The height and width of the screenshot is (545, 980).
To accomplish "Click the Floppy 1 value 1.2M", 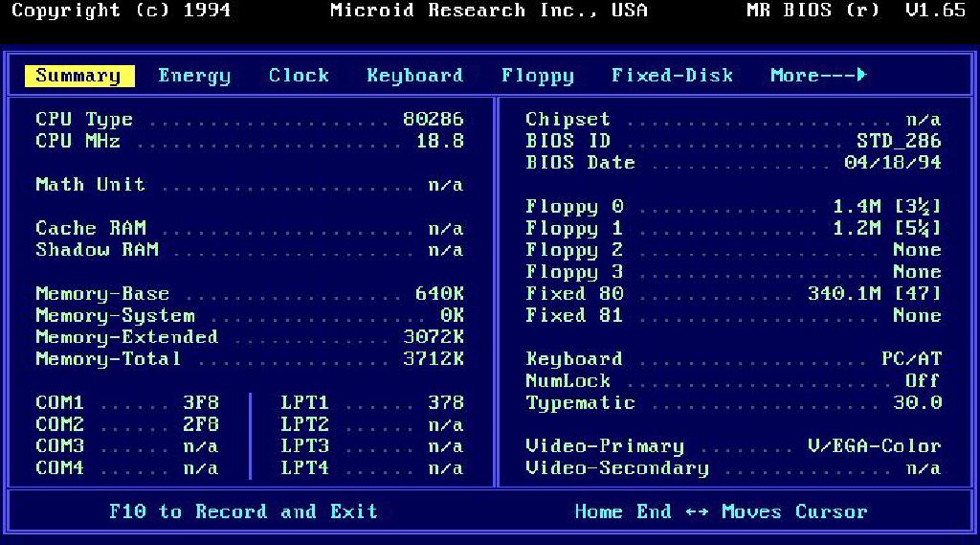I will 857,228.
